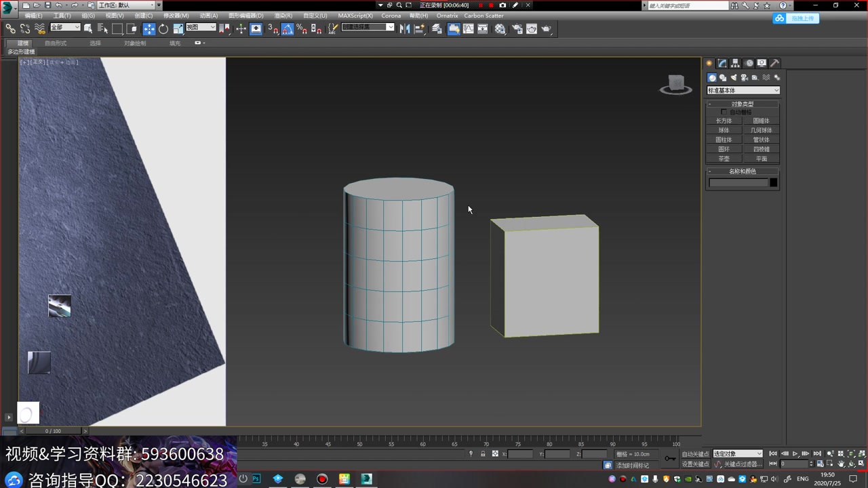868x488 pixels.
Task: Open the 修改器(M) menu
Action: [x=176, y=16]
